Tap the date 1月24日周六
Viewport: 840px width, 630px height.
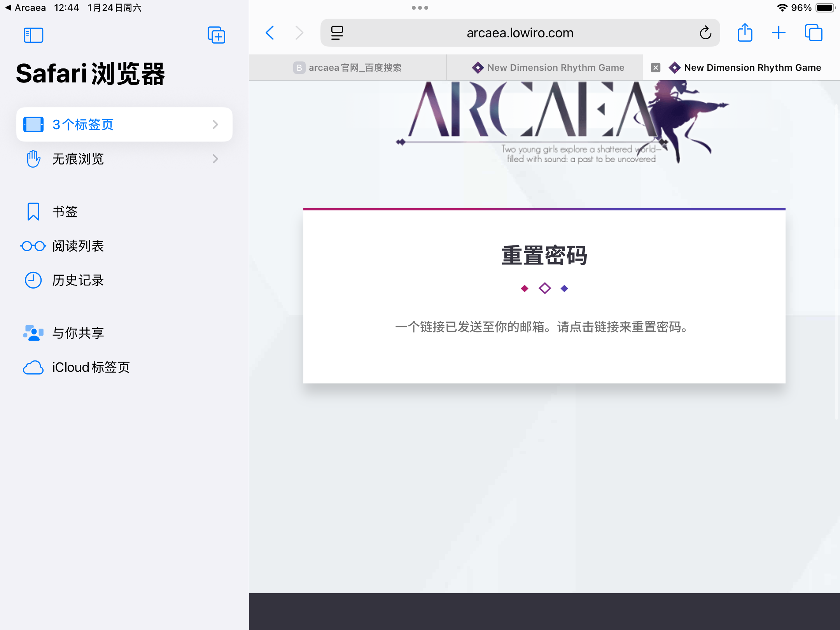[x=114, y=8]
